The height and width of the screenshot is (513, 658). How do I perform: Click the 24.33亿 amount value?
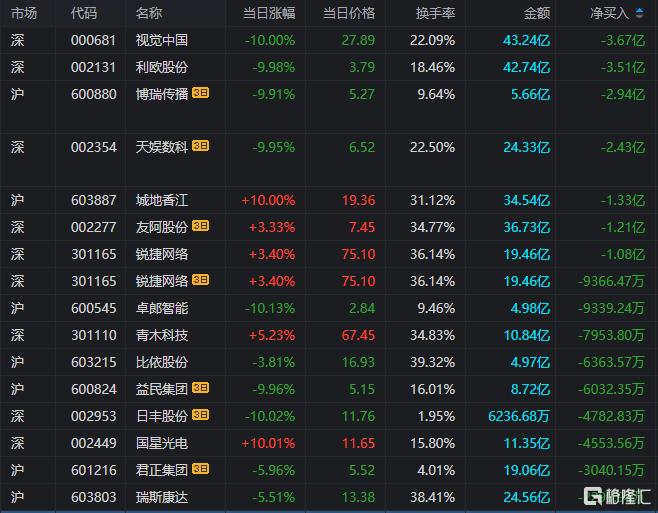pos(526,147)
